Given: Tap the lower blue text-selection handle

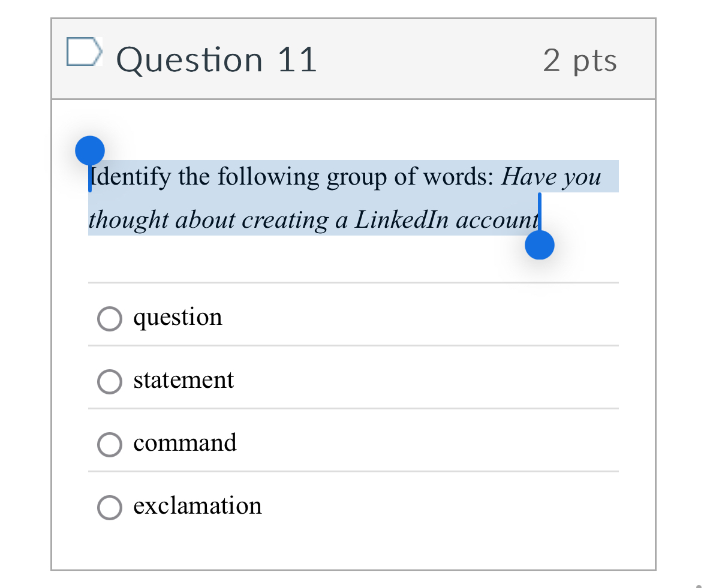Looking at the screenshot, I should pos(538,245).
